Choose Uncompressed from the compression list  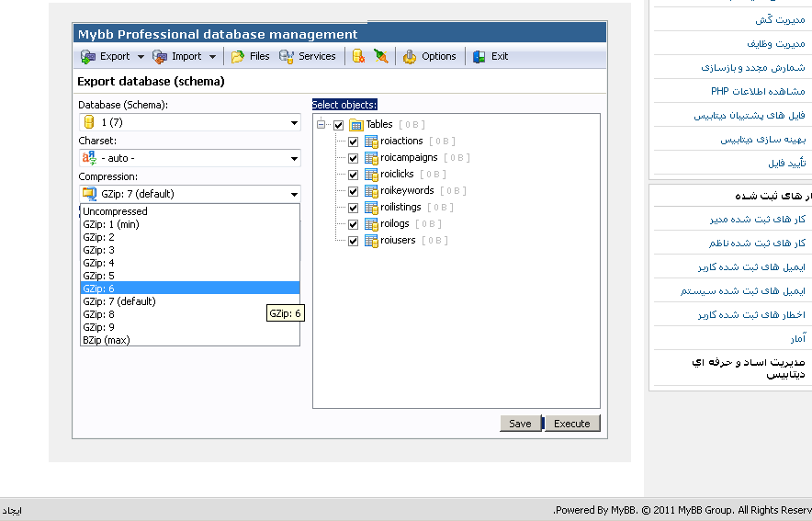(115, 211)
